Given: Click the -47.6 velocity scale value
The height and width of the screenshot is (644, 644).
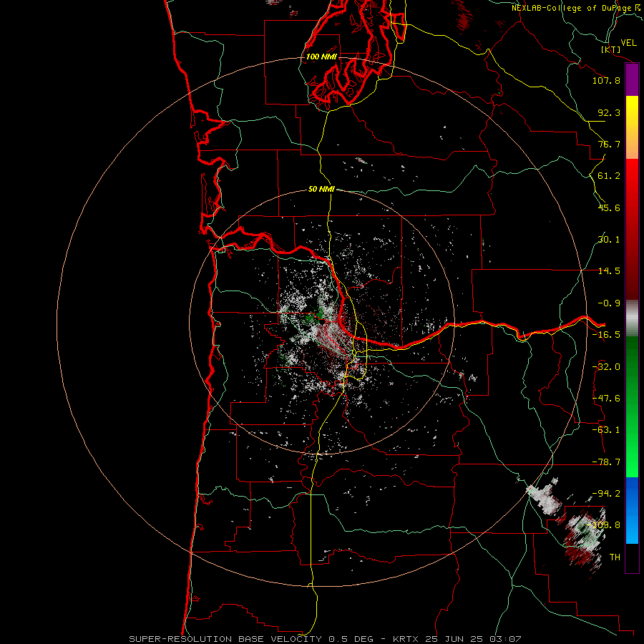Looking at the screenshot, I should (x=606, y=399).
